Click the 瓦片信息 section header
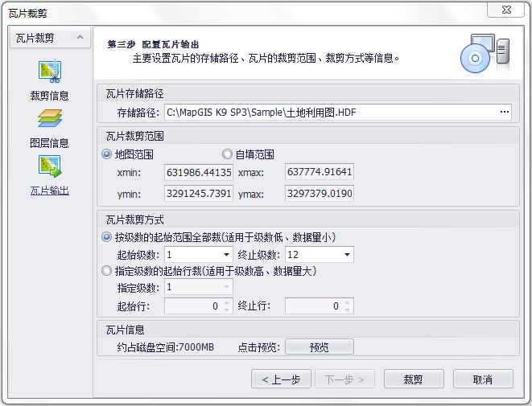532x406 pixels. pyautogui.click(x=125, y=330)
